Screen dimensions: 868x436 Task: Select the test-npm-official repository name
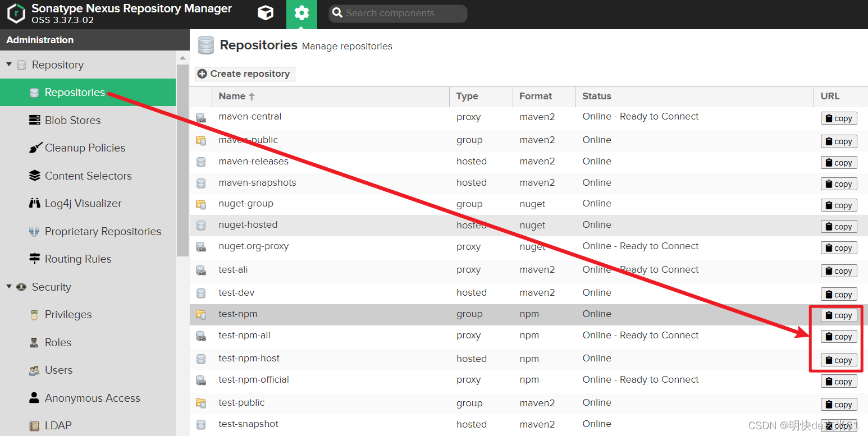(x=254, y=379)
